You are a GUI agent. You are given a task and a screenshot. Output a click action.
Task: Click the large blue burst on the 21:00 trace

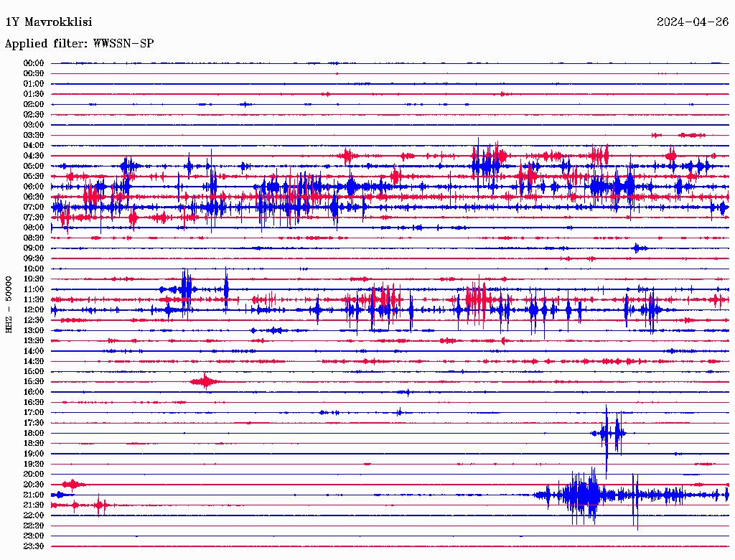[581, 495]
